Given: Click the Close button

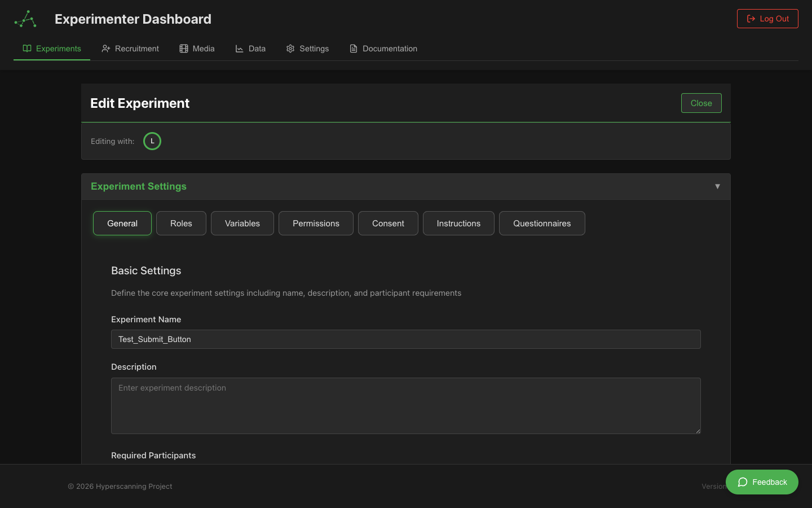Looking at the screenshot, I should coord(701,103).
